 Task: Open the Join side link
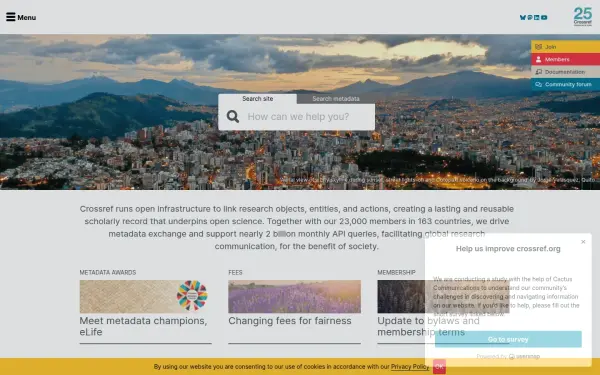[566, 47]
